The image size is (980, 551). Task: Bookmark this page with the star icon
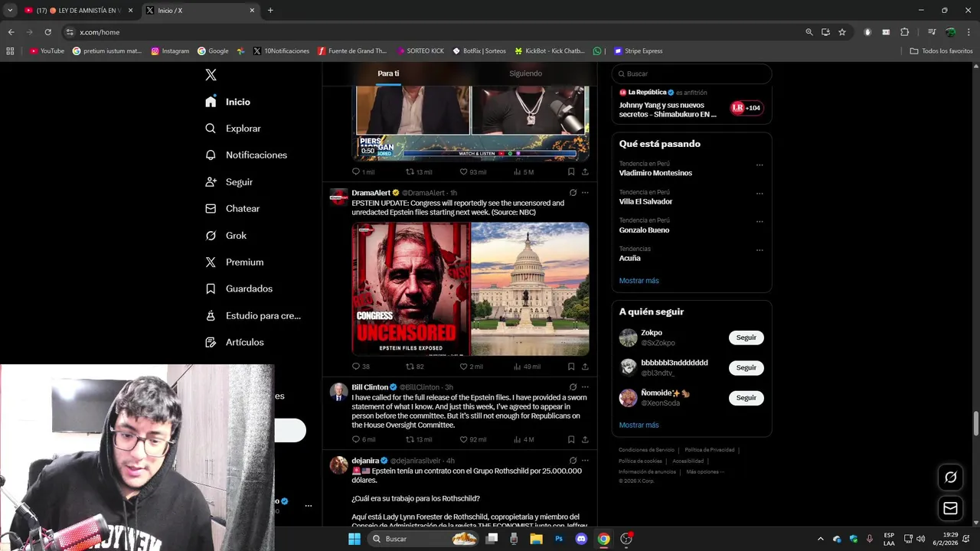point(842,32)
